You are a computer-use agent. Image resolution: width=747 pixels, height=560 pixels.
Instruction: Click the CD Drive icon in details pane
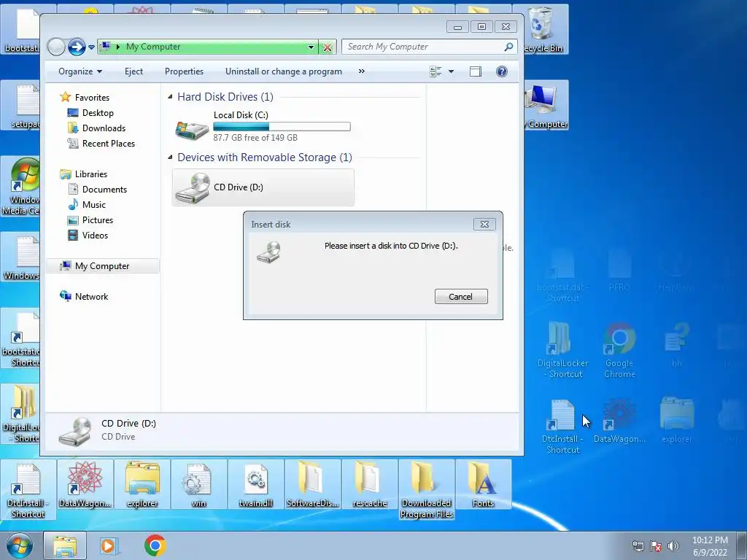click(75, 432)
